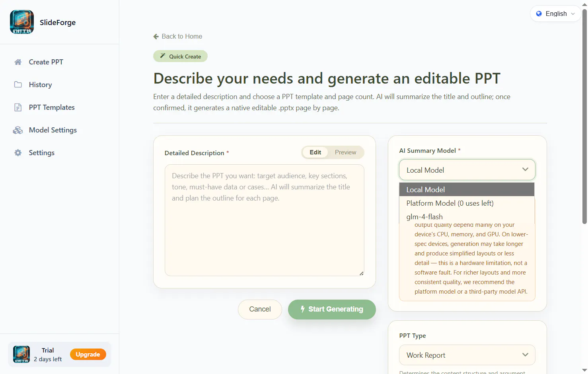Viewport: 588px width, 374px height.
Task: Click the page vertical scrollbar
Action: (x=584, y=116)
